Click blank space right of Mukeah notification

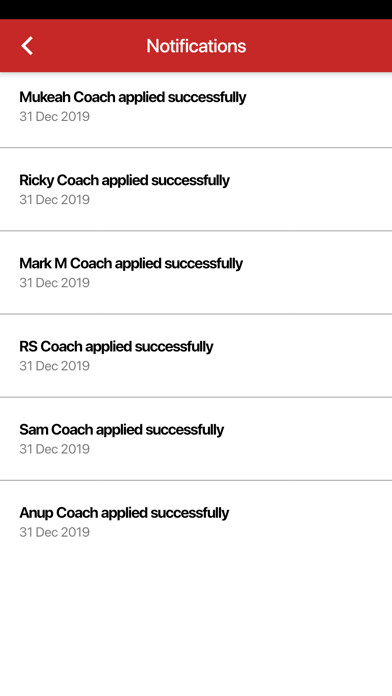coord(320,107)
